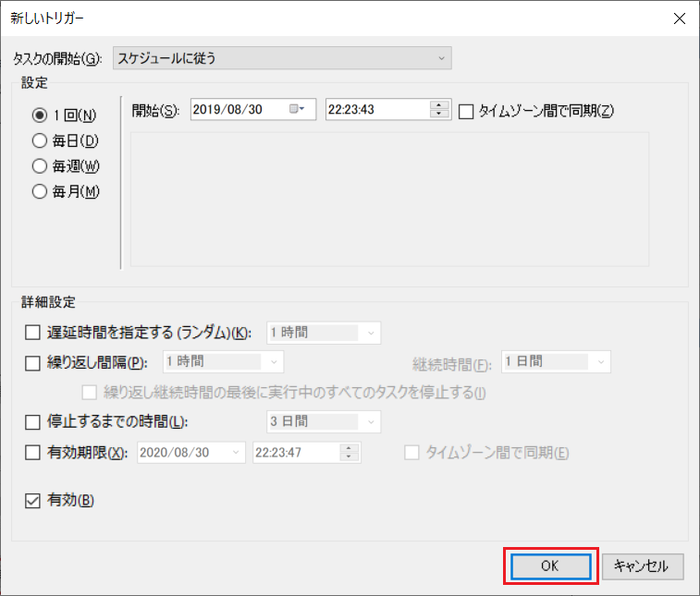Image resolution: width=700 pixels, height=596 pixels.
Task: Open expiration date 2020/08/30 dropdown
Action: coord(191,453)
